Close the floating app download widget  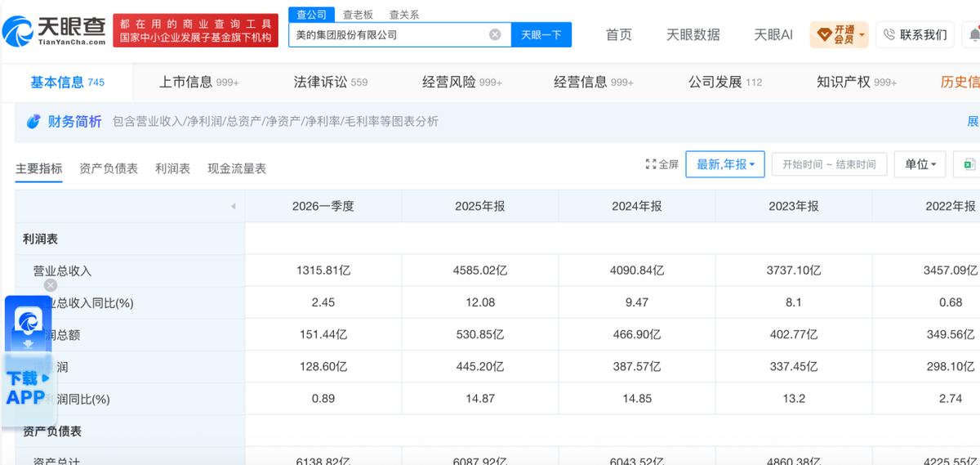coord(51,285)
